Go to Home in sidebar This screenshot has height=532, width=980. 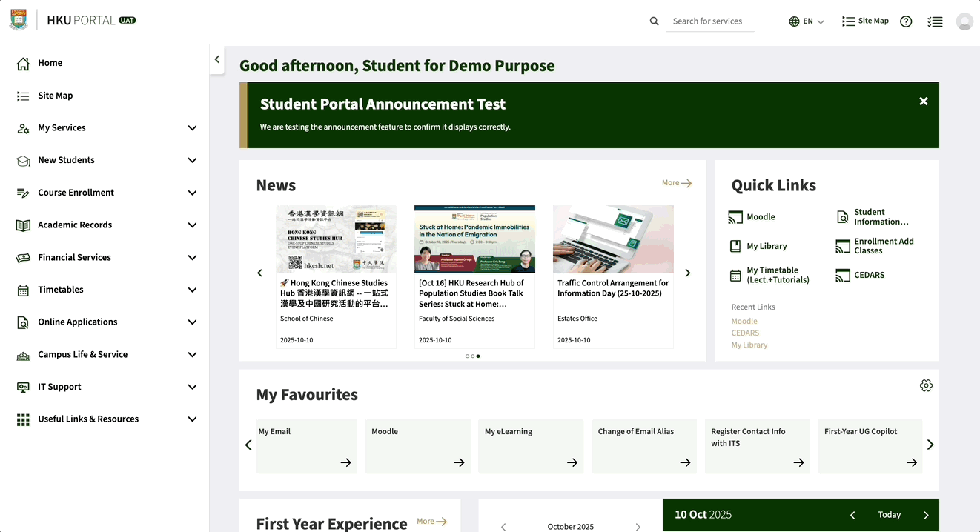click(50, 63)
